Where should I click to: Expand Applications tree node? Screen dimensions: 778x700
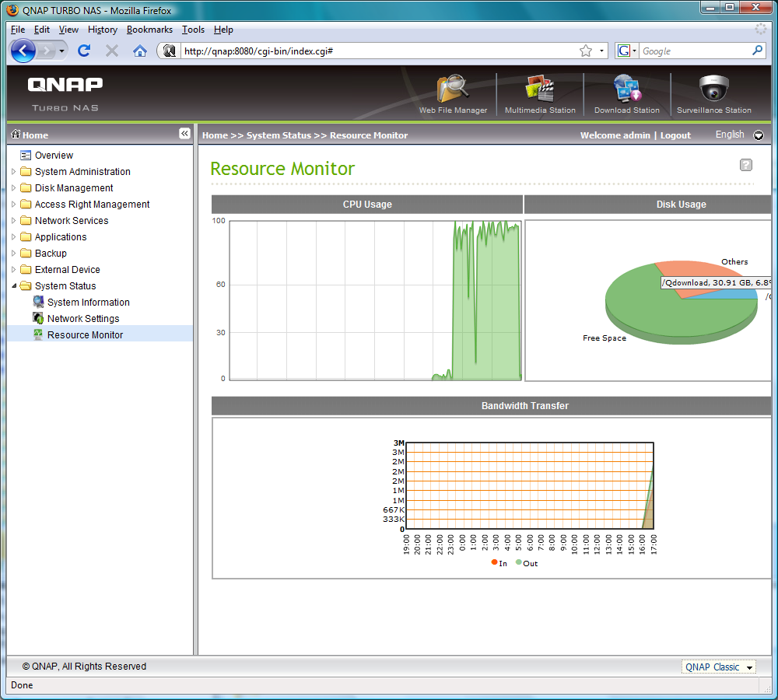(x=14, y=236)
